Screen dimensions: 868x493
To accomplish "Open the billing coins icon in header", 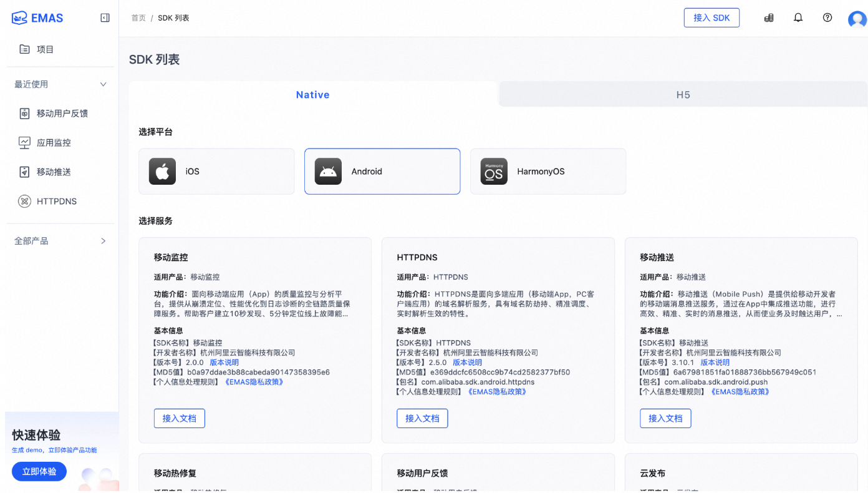I will (769, 18).
